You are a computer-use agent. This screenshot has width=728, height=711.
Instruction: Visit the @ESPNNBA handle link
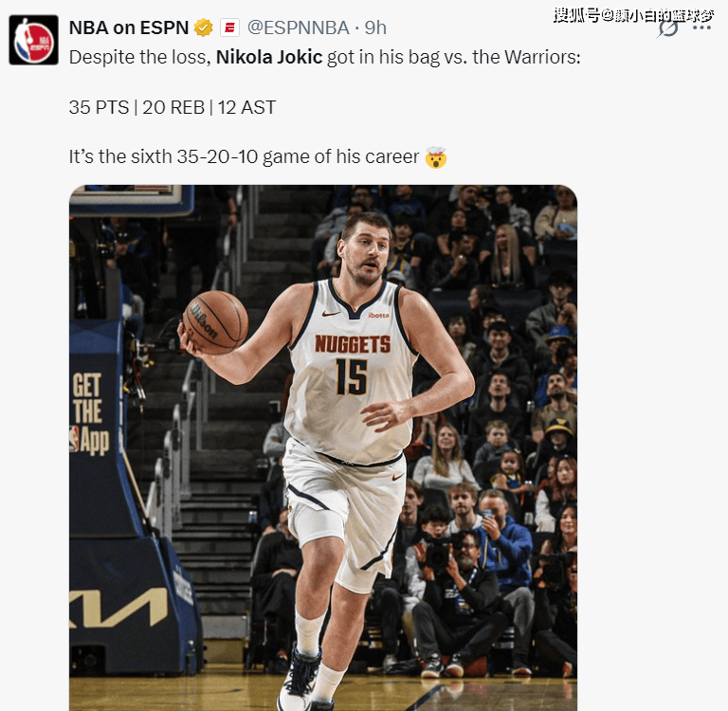(298, 27)
